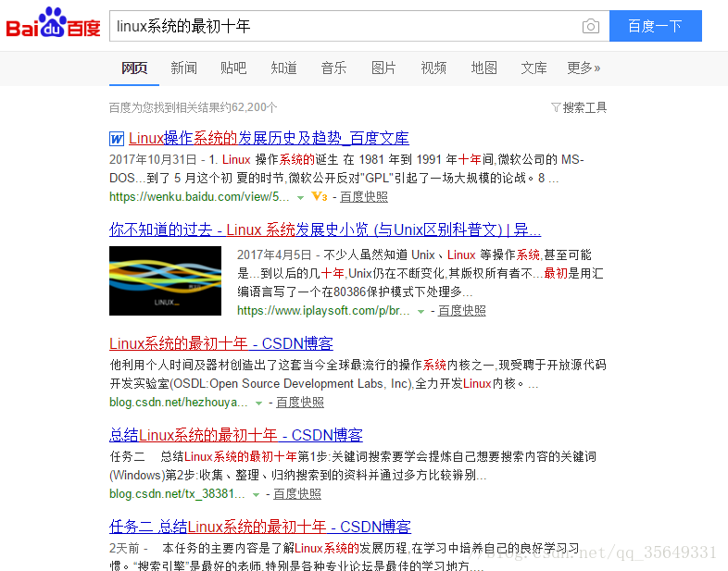Viewport: 728px width, 571px height.
Task: Open result 你不知道的过去 - Linux 系统发展史小览
Action: tap(325, 230)
